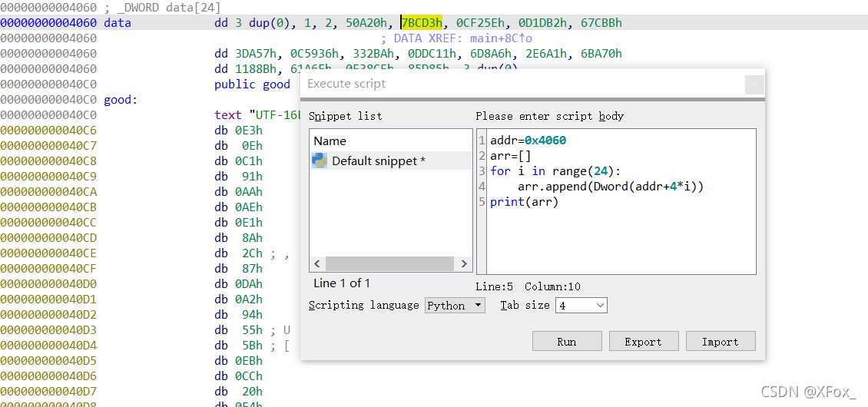The width and height of the screenshot is (868, 407).
Task: Click the Line:5 Column:10 status text
Action: [x=528, y=286]
